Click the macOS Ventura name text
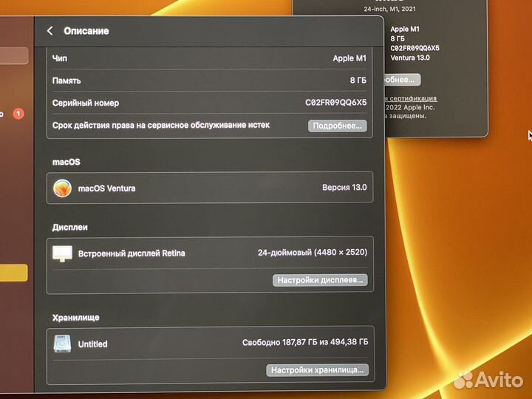 (x=106, y=188)
